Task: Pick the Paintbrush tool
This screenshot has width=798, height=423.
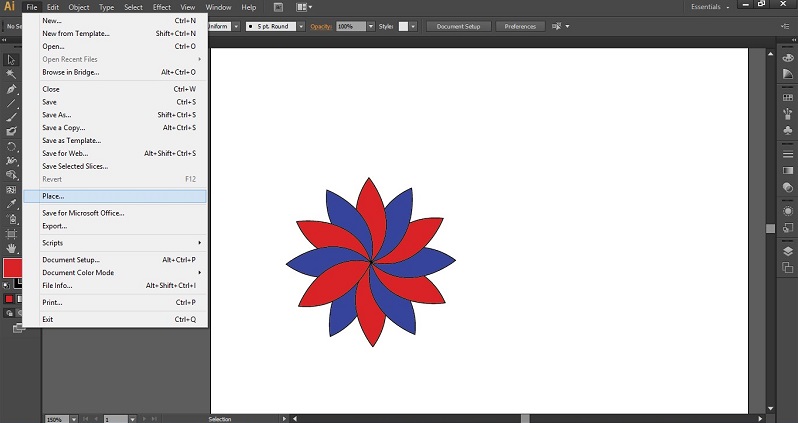Action: [x=11, y=117]
